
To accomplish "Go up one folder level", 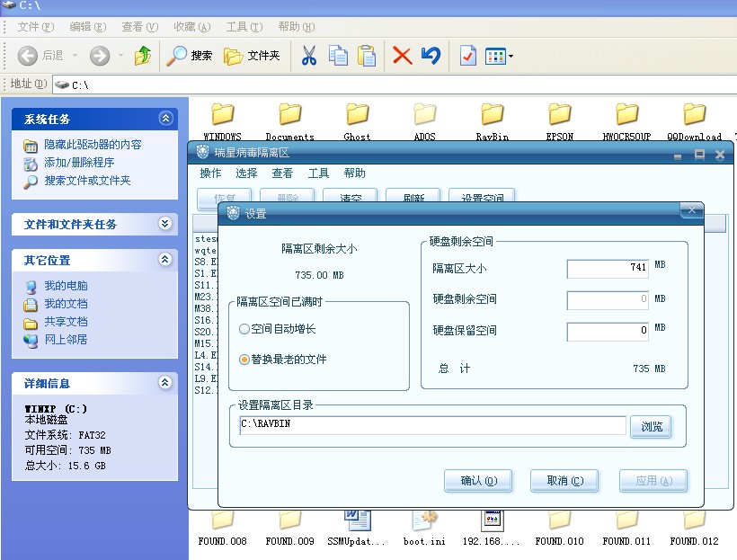I will [x=143, y=56].
